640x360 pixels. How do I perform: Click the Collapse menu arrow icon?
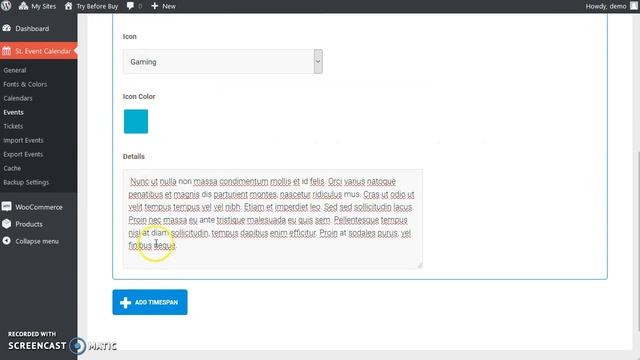[7, 241]
